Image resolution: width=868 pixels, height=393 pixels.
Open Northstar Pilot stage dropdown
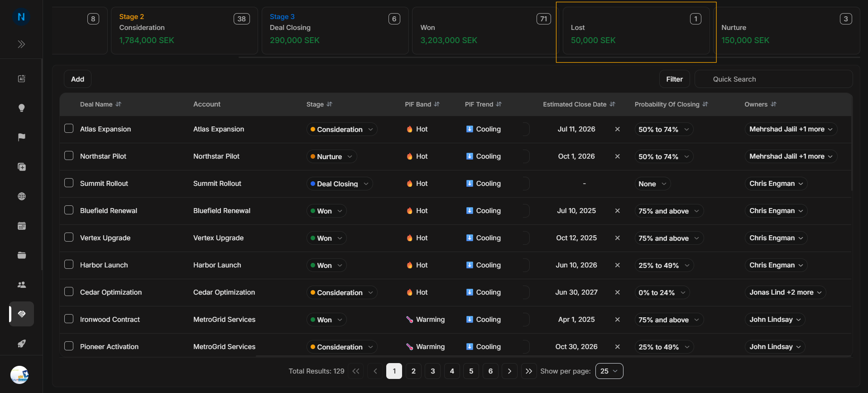[x=331, y=156]
